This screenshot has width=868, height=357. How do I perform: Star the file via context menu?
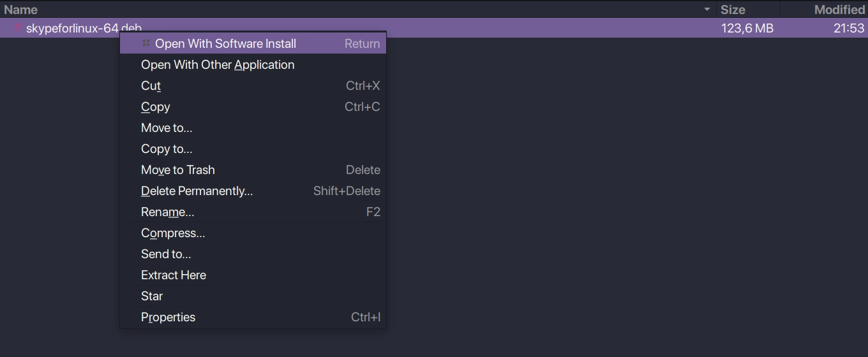pyautogui.click(x=253, y=296)
